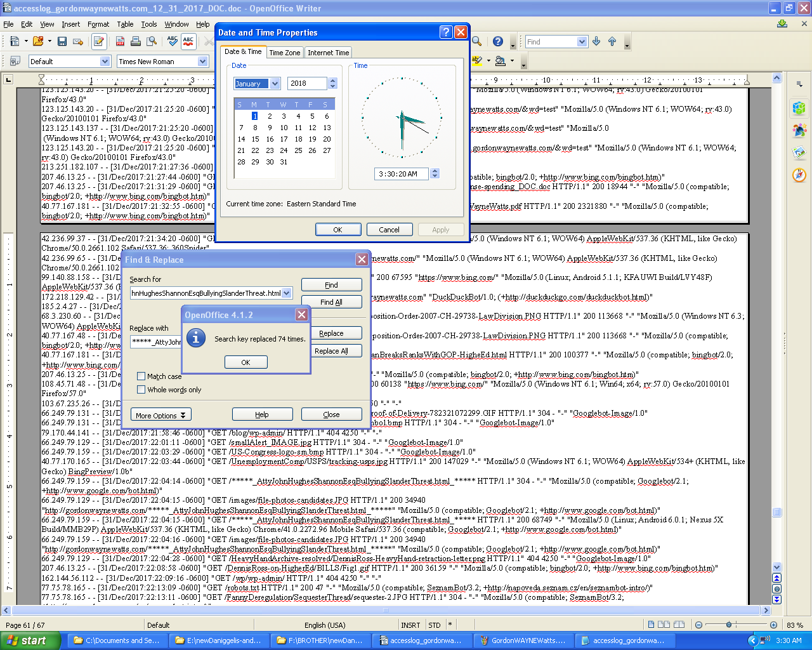The image size is (812, 650).
Task: Click the update available icon in menu bar
Action: [782, 24]
